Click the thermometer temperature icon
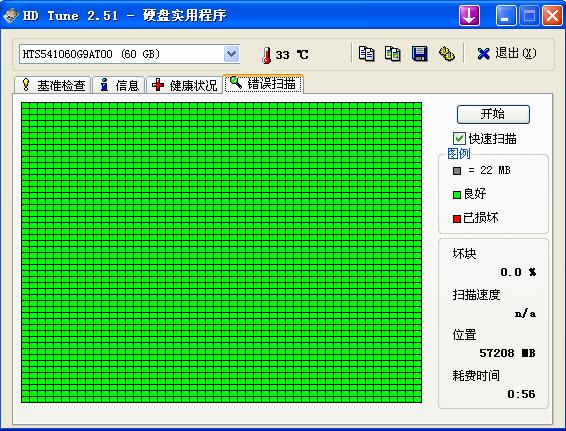 click(267, 55)
